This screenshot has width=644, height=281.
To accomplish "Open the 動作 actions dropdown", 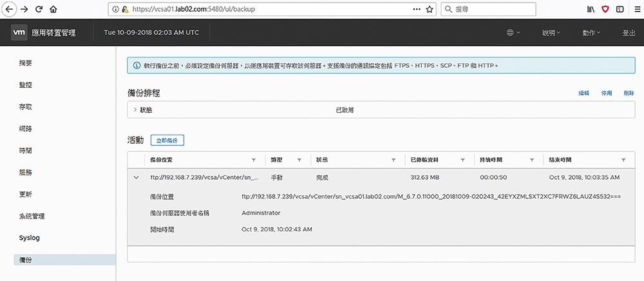I will pos(591,32).
